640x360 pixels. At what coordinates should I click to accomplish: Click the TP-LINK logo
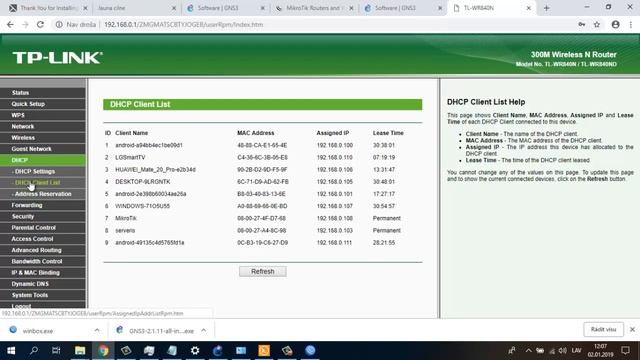tap(57, 58)
